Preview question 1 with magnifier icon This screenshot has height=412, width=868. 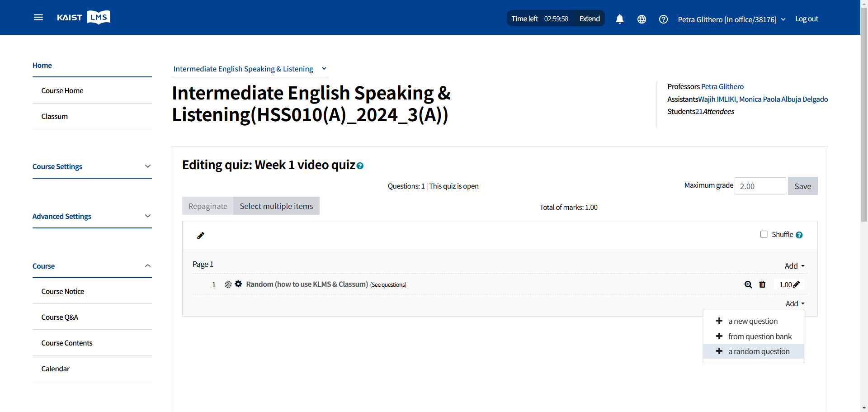click(x=748, y=284)
